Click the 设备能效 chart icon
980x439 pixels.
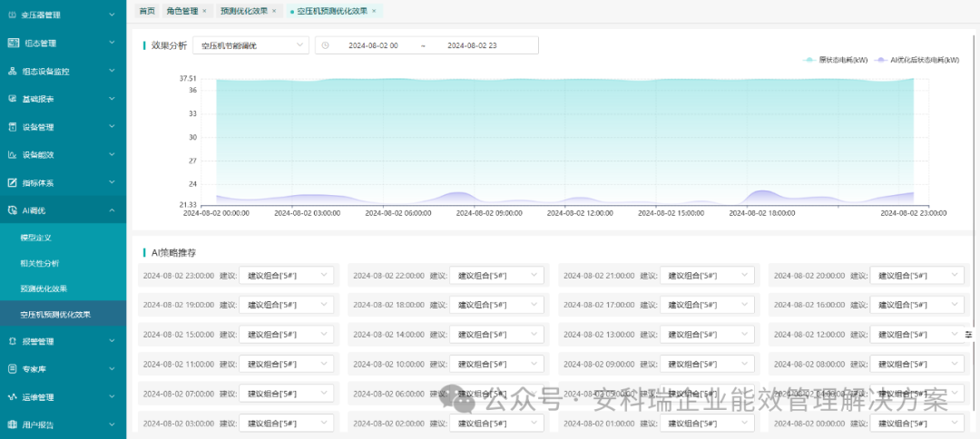click(x=12, y=155)
